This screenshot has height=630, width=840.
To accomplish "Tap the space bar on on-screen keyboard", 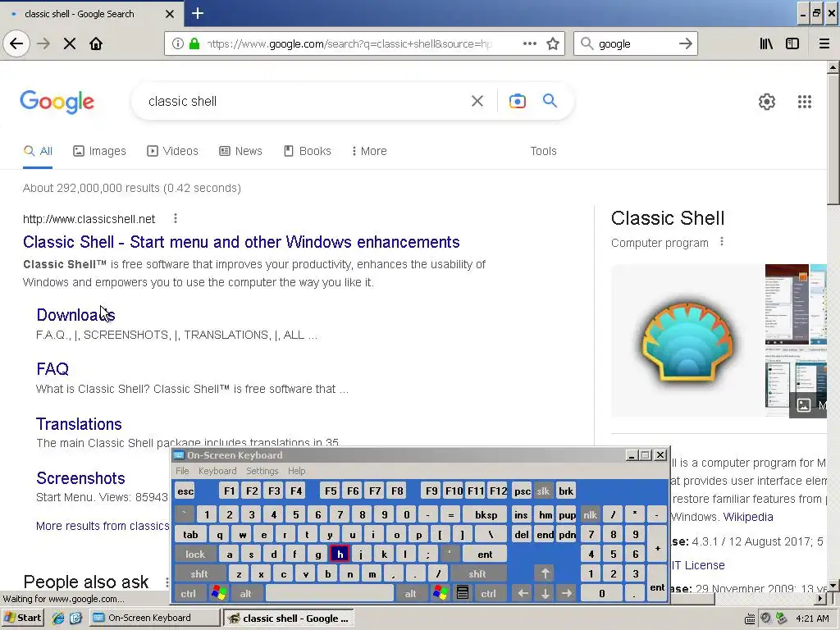I will coord(330,593).
